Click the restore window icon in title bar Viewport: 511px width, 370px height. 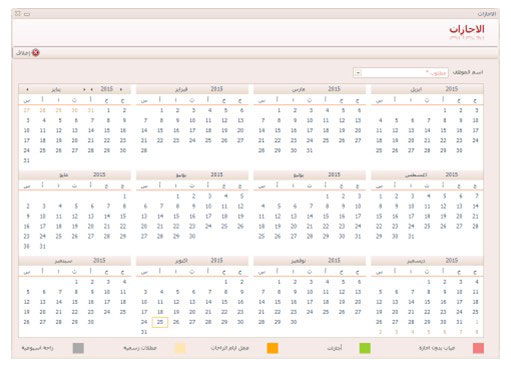click(27, 14)
